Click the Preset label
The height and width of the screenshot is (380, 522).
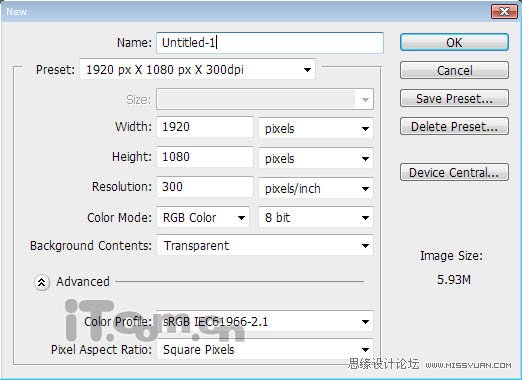click(56, 70)
